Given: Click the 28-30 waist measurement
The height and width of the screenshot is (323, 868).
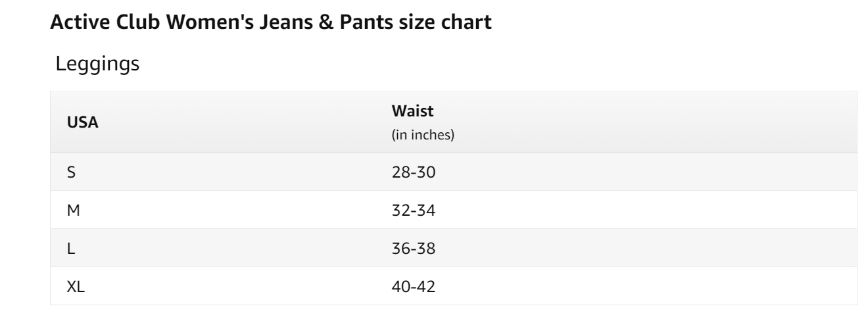Looking at the screenshot, I should [414, 172].
